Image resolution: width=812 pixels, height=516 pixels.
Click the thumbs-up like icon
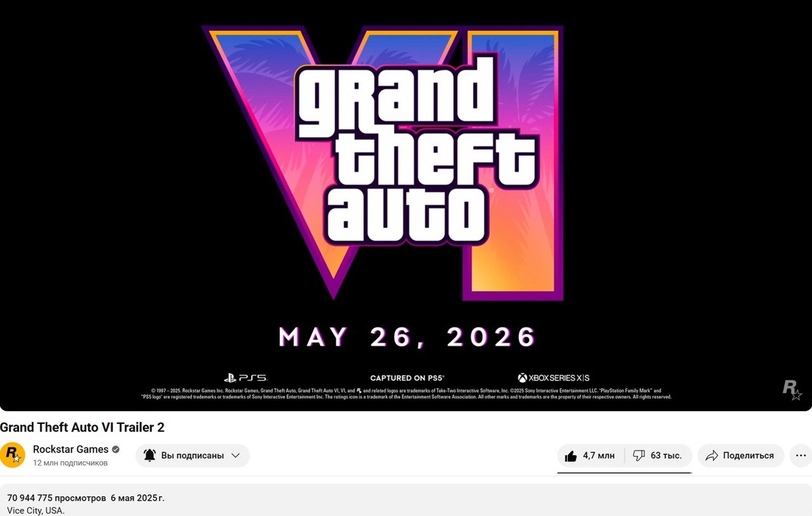(x=570, y=456)
